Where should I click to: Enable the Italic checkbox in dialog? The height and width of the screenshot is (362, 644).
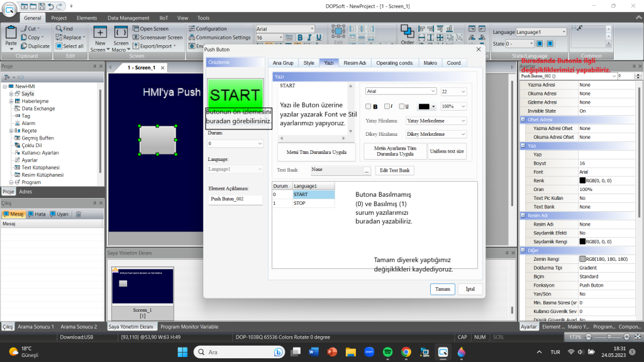(387, 106)
